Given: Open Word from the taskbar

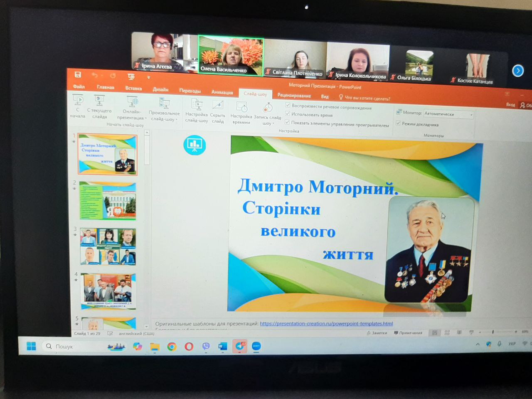Looking at the screenshot, I should (x=223, y=347).
